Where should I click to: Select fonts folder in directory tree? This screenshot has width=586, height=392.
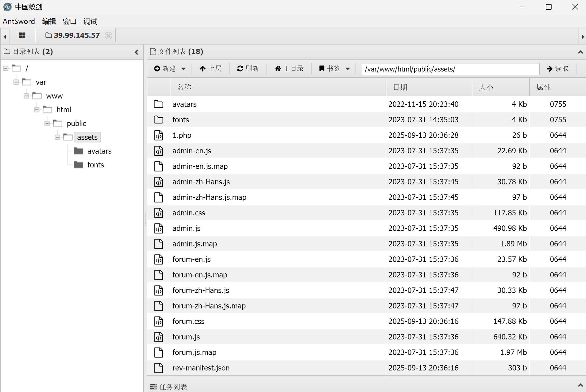click(x=95, y=165)
